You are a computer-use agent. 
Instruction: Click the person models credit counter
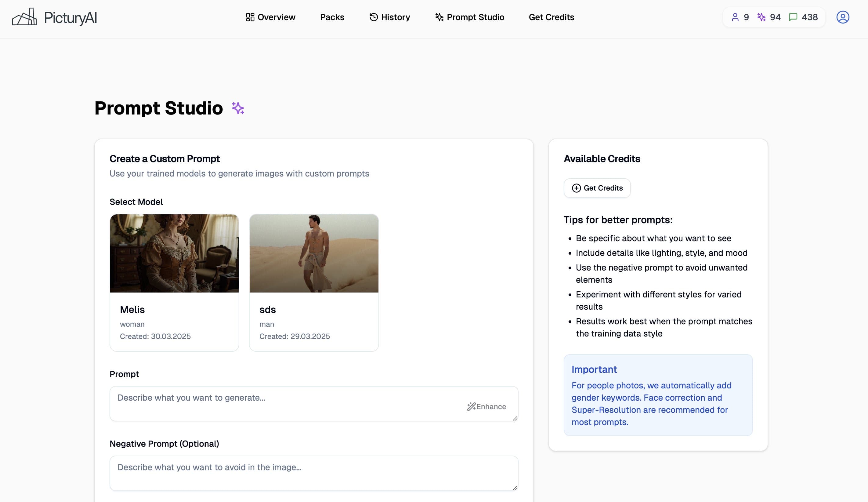pyautogui.click(x=740, y=17)
